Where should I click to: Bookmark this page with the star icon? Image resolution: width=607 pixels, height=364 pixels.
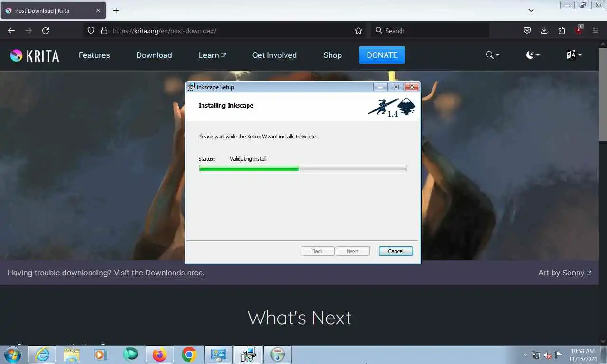359,30
